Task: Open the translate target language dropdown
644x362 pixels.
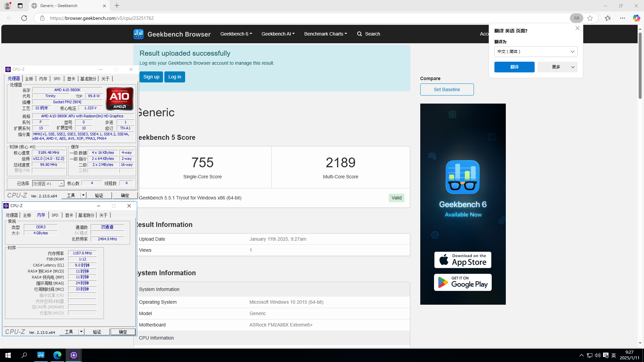Action: point(536,52)
